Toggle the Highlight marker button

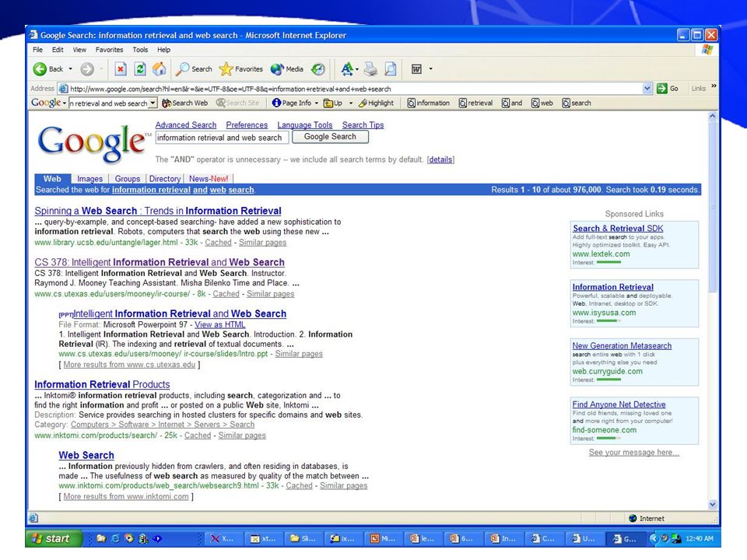pyautogui.click(x=377, y=103)
